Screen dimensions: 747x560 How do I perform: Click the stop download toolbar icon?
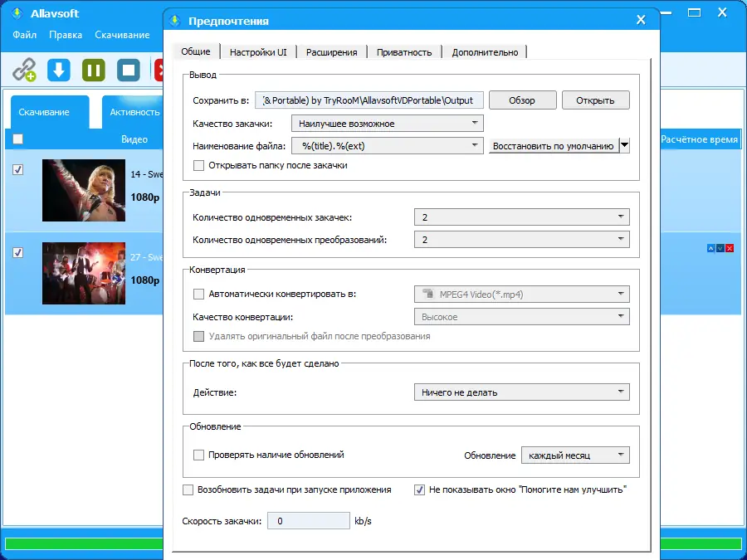[127, 71]
